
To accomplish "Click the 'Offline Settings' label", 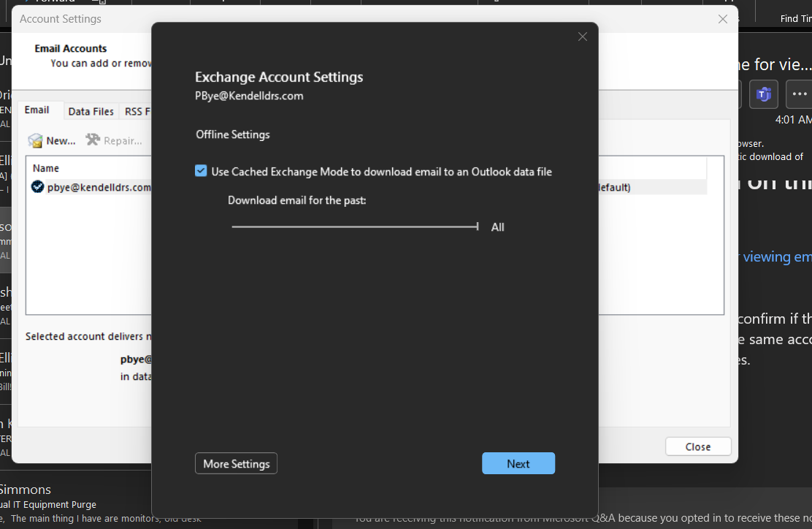I will tap(232, 134).
